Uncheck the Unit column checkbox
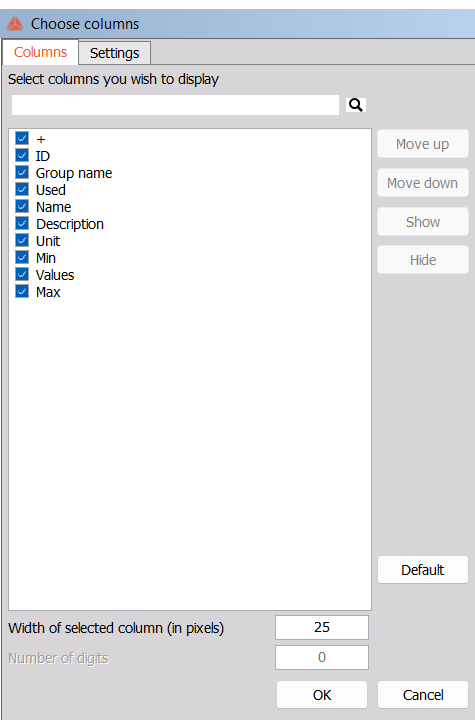 tap(22, 240)
